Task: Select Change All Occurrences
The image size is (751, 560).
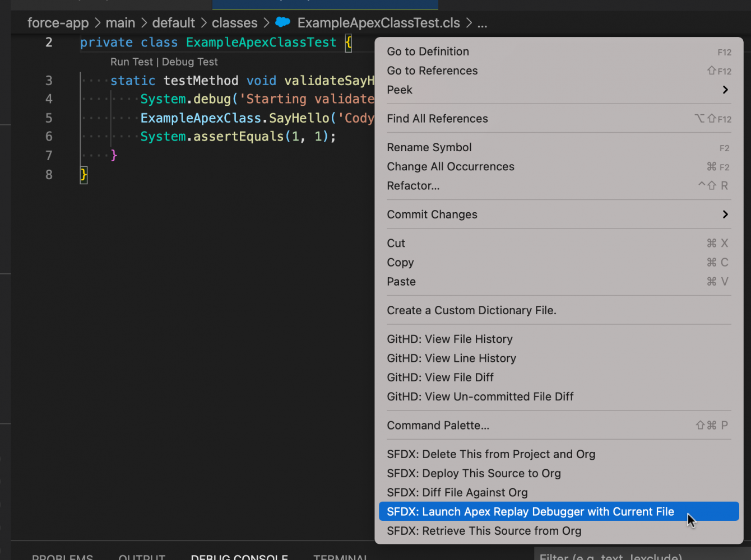Action: [x=559, y=166]
